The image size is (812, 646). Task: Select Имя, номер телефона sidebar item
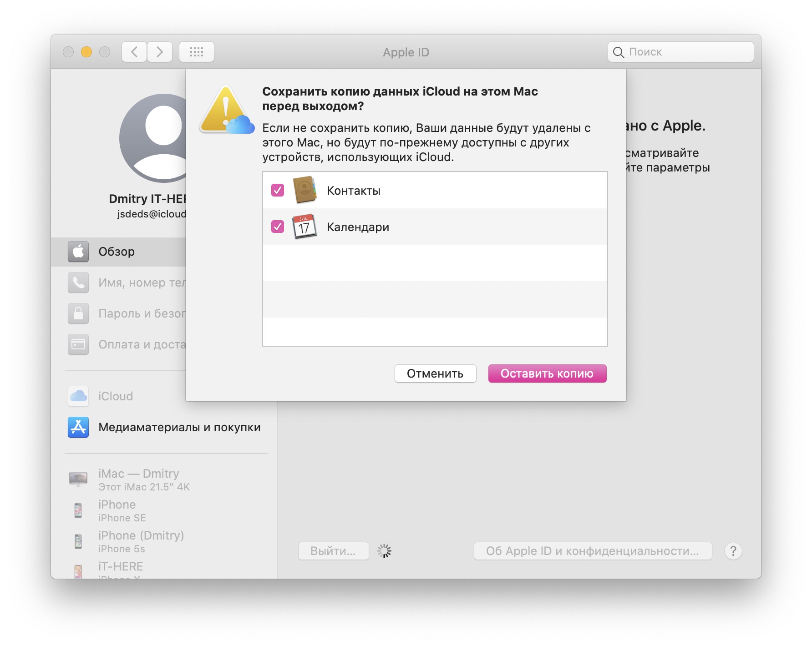coord(118,283)
